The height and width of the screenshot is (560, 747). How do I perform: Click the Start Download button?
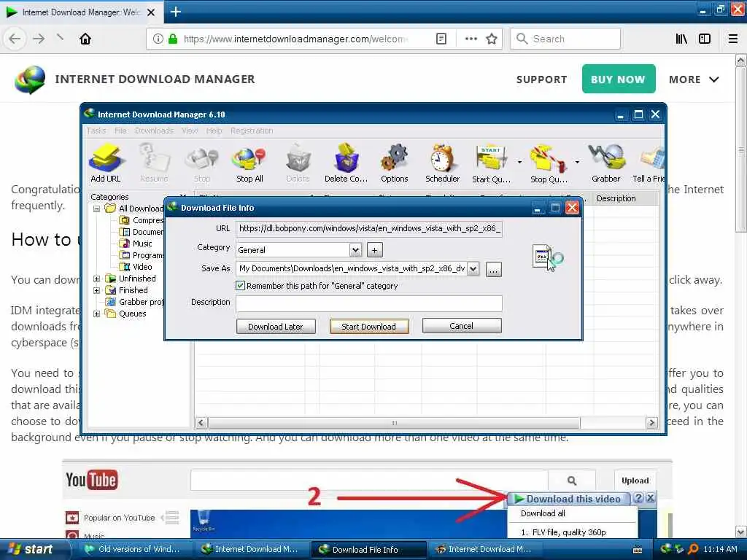[368, 327]
